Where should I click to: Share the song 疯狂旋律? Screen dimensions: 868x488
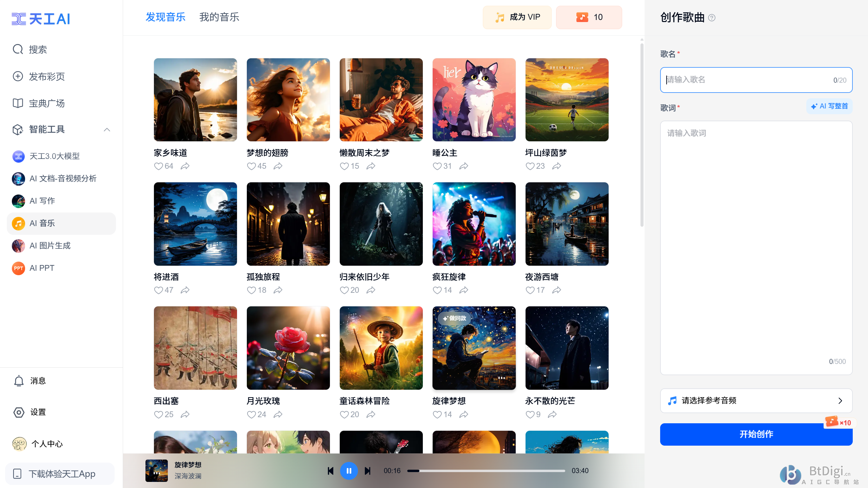click(x=464, y=290)
